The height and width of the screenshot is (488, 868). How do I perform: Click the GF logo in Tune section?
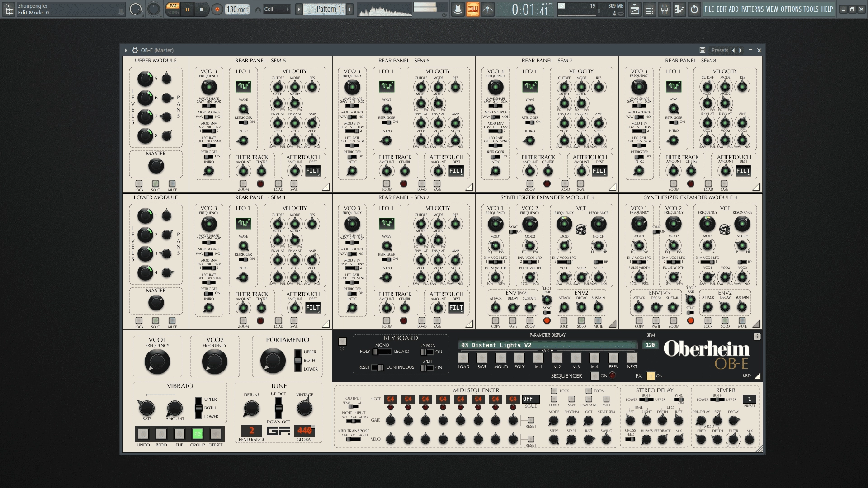[278, 431]
